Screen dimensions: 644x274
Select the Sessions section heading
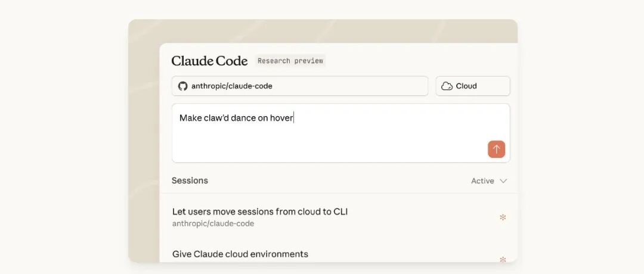pyautogui.click(x=190, y=180)
